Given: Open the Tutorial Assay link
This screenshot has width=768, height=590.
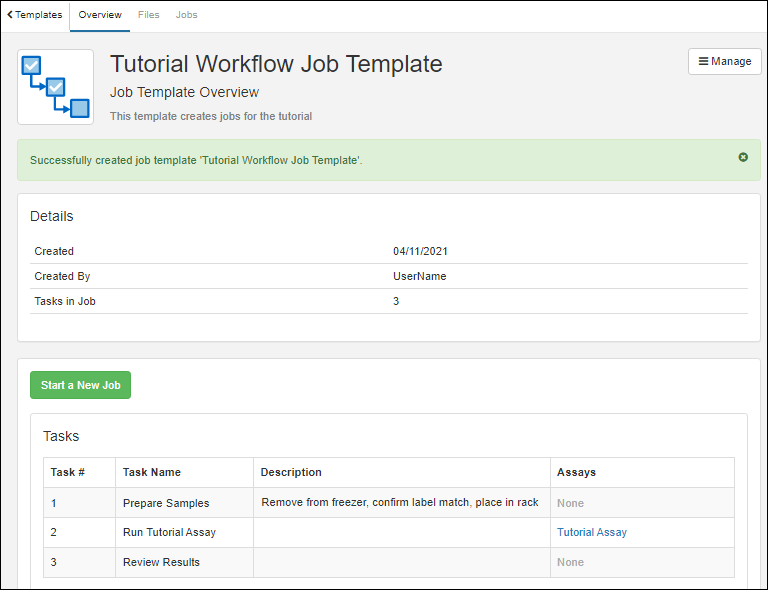Looking at the screenshot, I should coord(591,532).
